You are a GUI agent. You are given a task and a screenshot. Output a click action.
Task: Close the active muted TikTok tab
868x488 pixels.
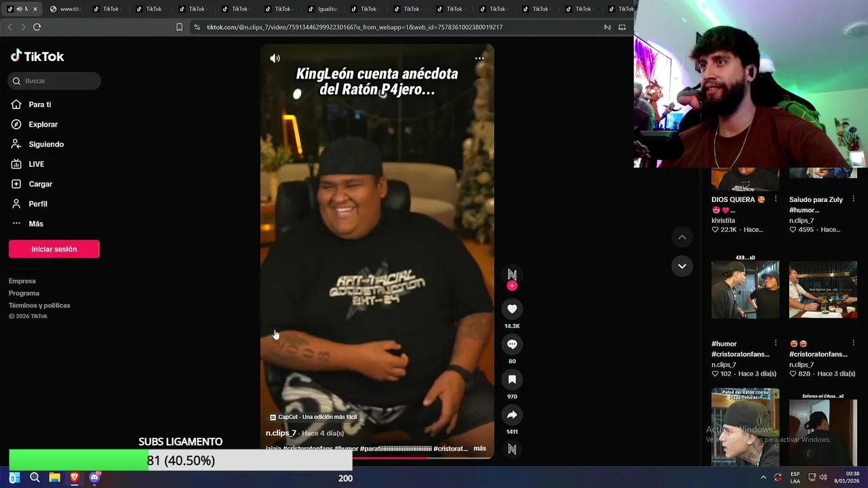click(35, 9)
